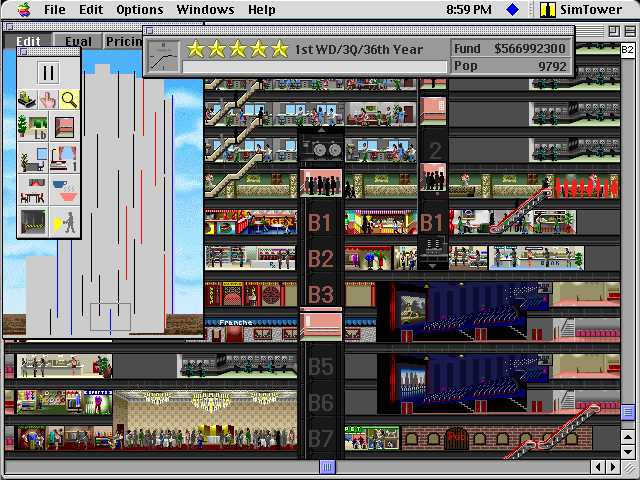Inspect the PET shop on floor B7
The width and height of the screenshot is (640, 480).
tap(372, 438)
